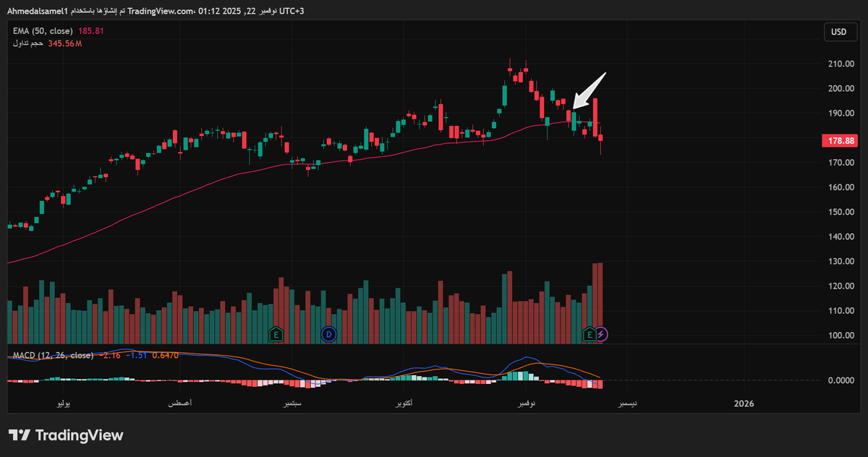Click the 190.00 price axis label
The height and width of the screenshot is (457, 868).
tap(840, 114)
